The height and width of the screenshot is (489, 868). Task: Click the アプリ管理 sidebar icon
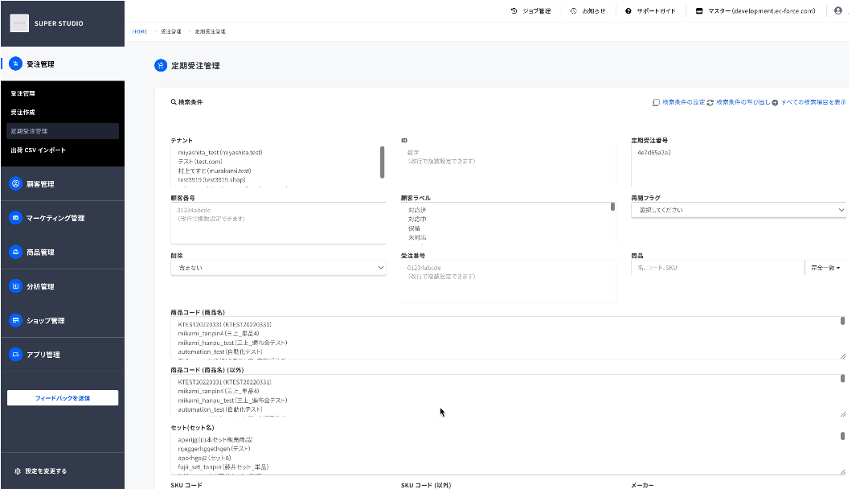[x=15, y=355]
